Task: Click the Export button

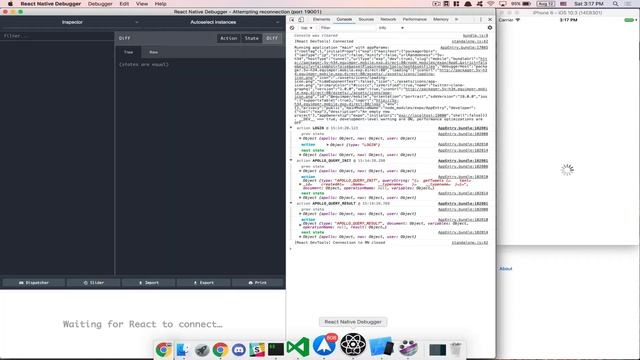Action: click(204, 282)
